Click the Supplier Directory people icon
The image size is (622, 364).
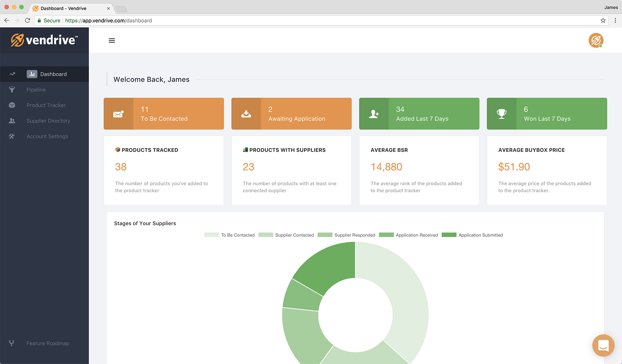12,121
